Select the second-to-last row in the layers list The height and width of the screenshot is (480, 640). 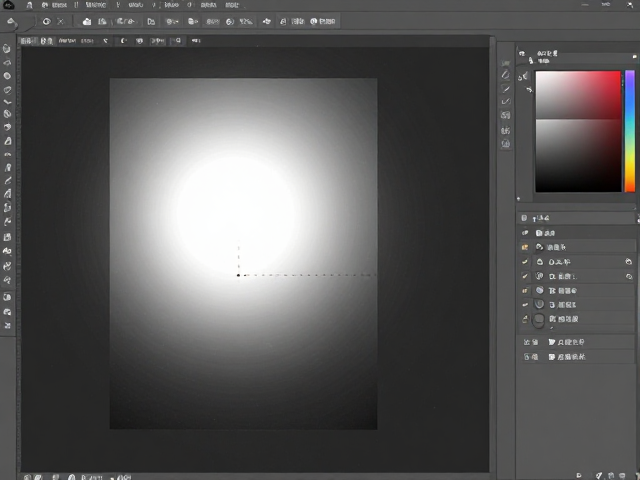[x=576, y=342]
